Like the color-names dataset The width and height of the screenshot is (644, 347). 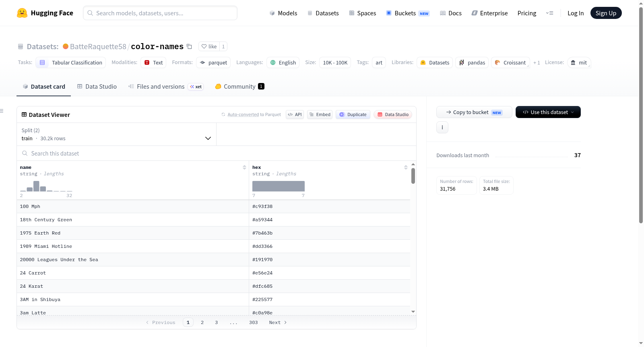click(209, 46)
